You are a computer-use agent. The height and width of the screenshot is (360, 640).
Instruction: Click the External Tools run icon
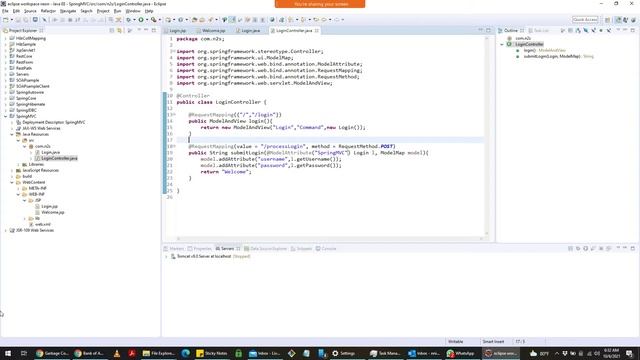click(x=153, y=19)
